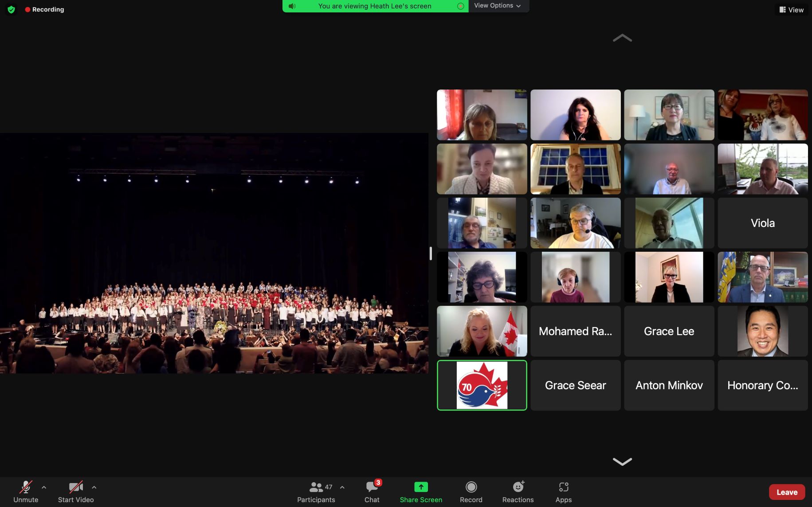This screenshot has height=507, width=812.
Task: Click the Share Screen button
Action: 421,492
